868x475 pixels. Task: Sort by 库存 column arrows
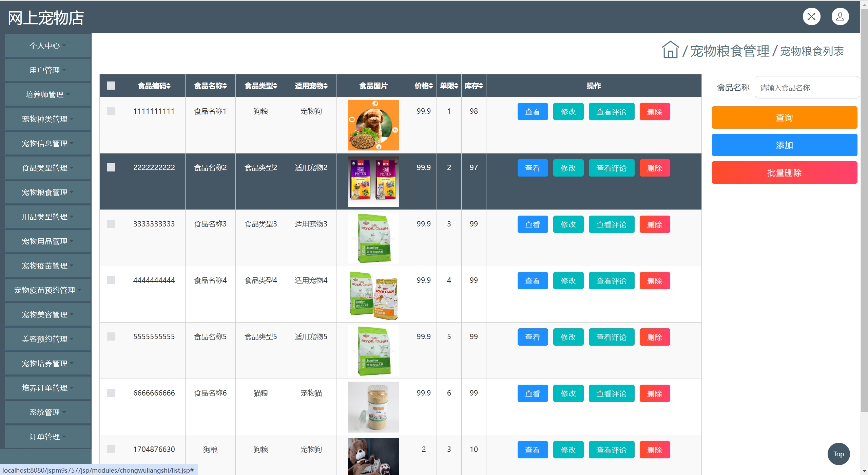[x=481, y=86]
